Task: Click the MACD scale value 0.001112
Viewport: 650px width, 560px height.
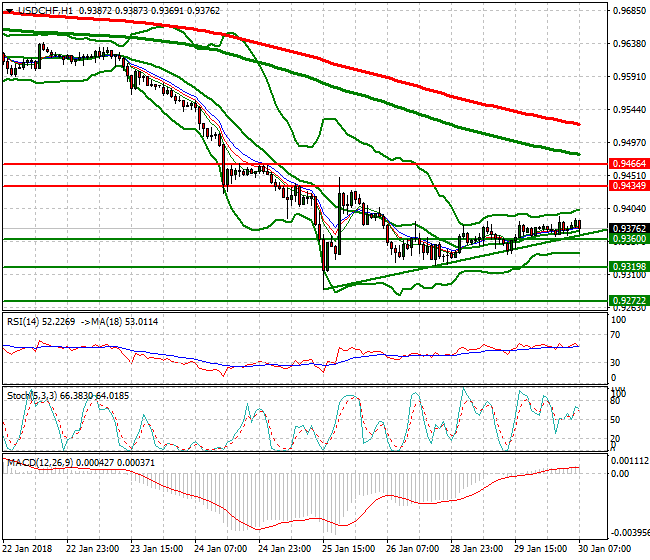Action: 629,461
